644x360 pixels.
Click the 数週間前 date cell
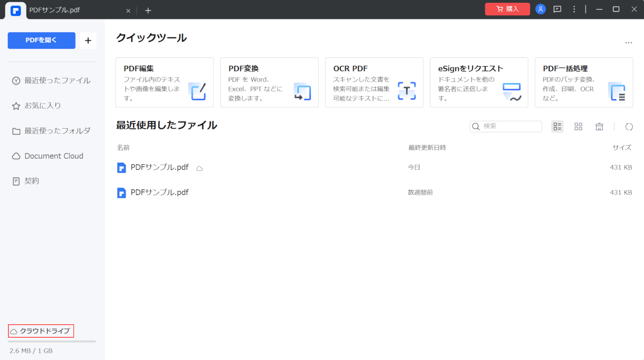click(420, 193)
